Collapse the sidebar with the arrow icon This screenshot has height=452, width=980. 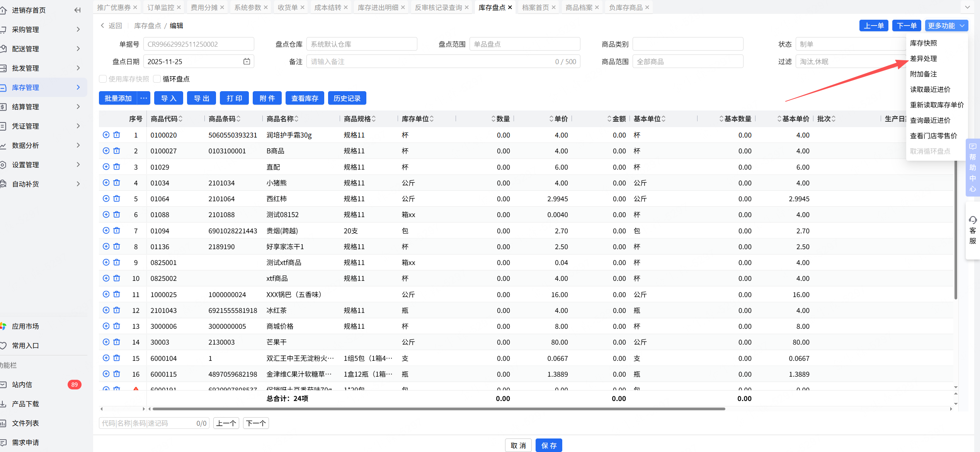[77, 10]
